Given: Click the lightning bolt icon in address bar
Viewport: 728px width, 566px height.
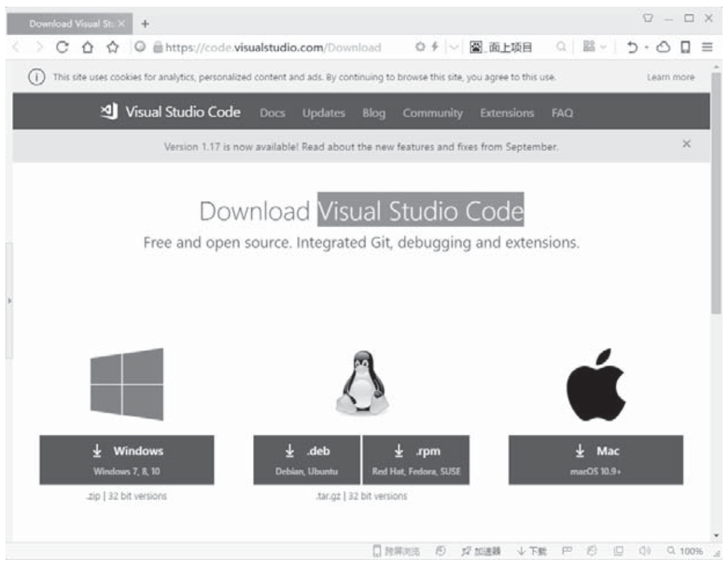Looking at the screenshot, I should coord(434,48).
